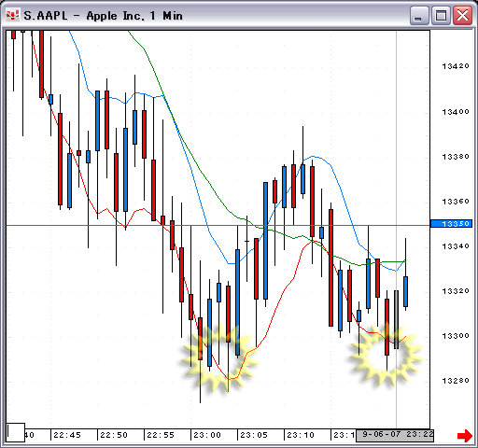Click the 22:55 time axis label
The width and height of the screenshot is (478, 448).
pyautogui.click(x=161, y=435)
